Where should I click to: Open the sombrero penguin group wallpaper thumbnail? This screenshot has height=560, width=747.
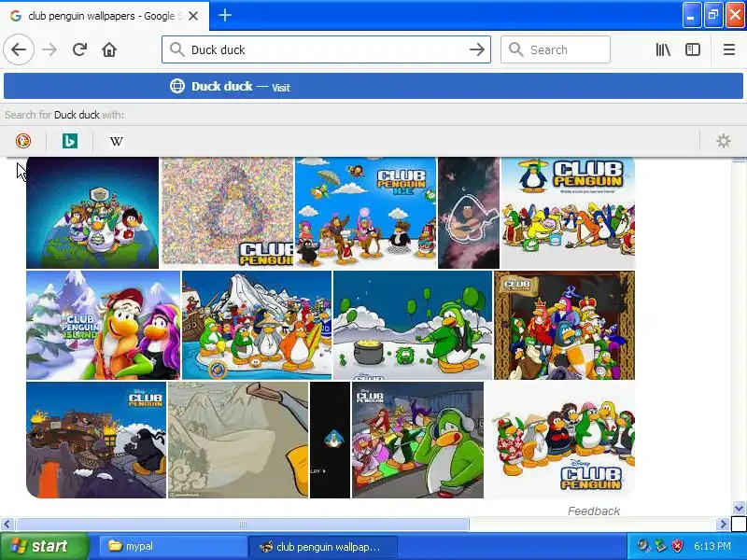pyautogui.click(x=569, y=213)
